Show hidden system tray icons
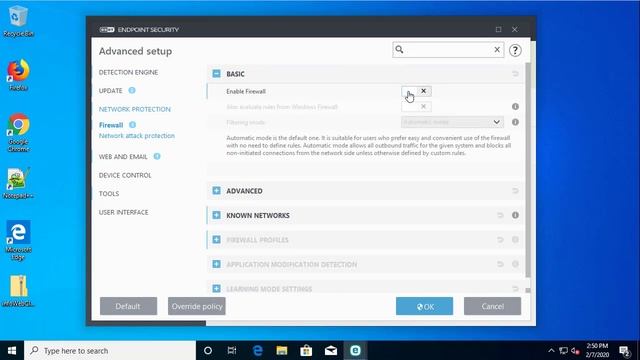The image size is (640, 360). 551,351
